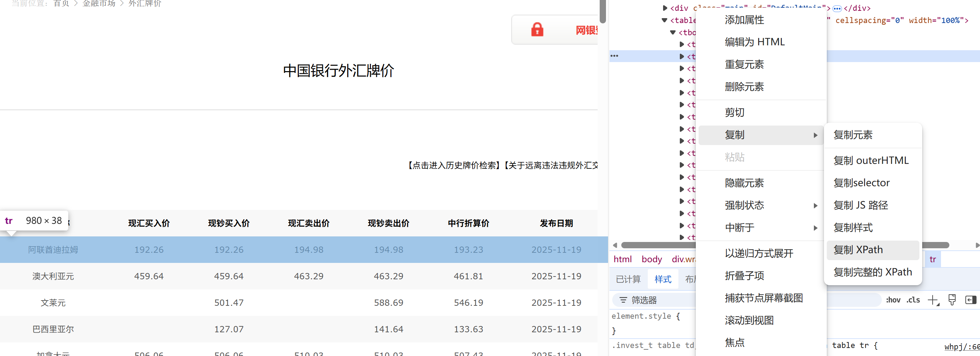Click three-dot menu beside highlighted tr node
980x356 pixels.
coord(615,55)
